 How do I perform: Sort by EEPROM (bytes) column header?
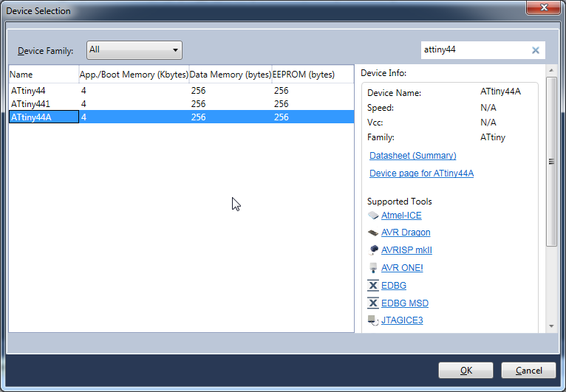point(313,75)
